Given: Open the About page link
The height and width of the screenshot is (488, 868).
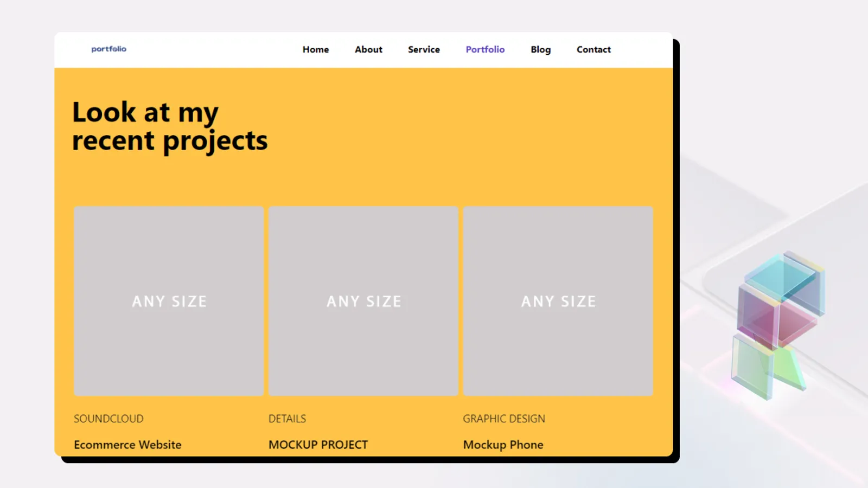Looking at the screenshot, I should click(368, 49).
